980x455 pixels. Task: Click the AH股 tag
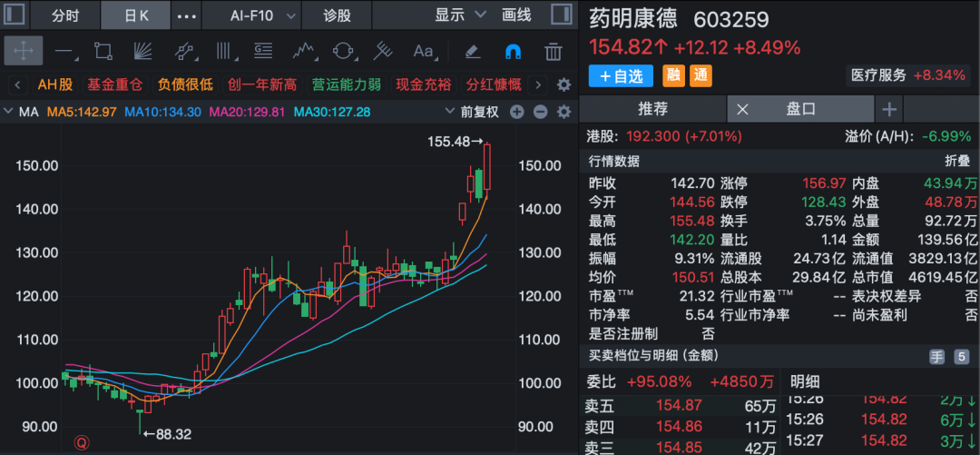pos(55,84)
